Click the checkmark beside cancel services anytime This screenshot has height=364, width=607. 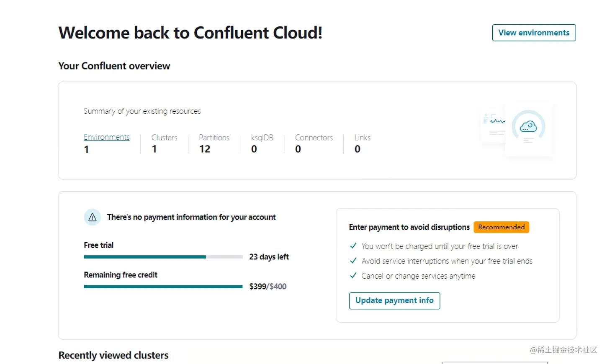click(x=353, y=275)
